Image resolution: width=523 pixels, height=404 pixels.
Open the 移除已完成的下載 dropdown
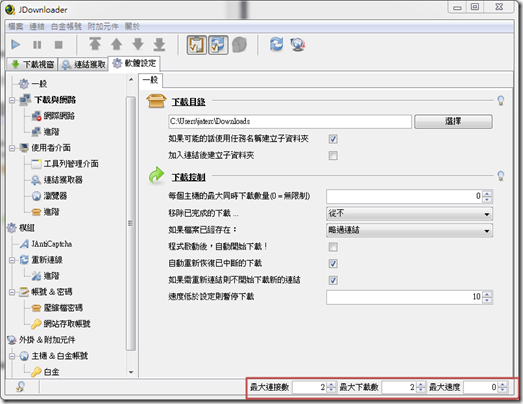click(409, 214)
